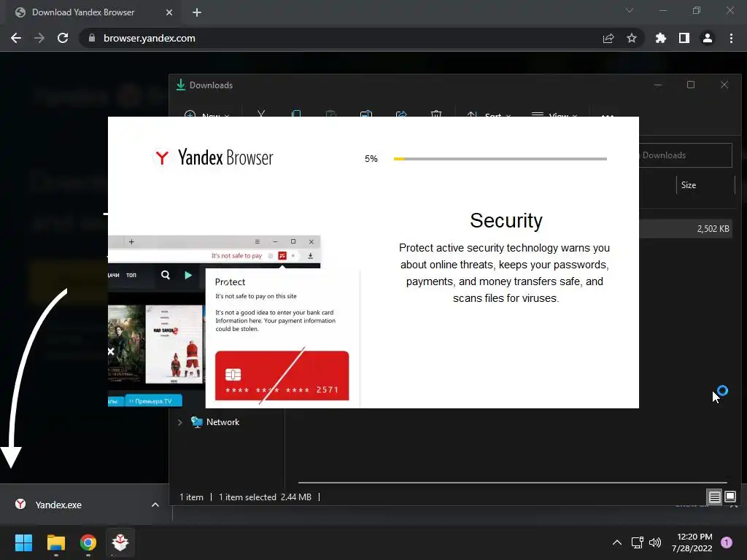This screenshot has height=560, width=747.
Task: Bookmark this page with star icon
Action: 631,38
